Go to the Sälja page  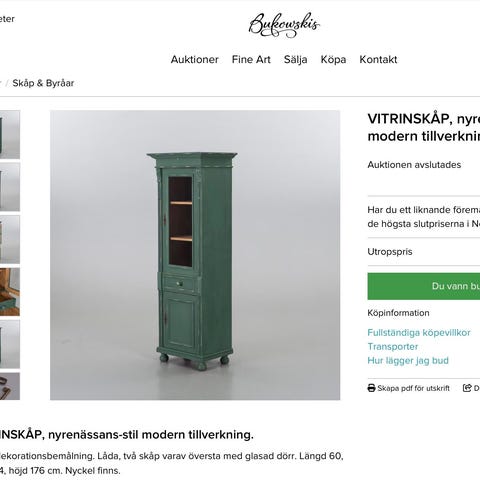coord(295,60)
